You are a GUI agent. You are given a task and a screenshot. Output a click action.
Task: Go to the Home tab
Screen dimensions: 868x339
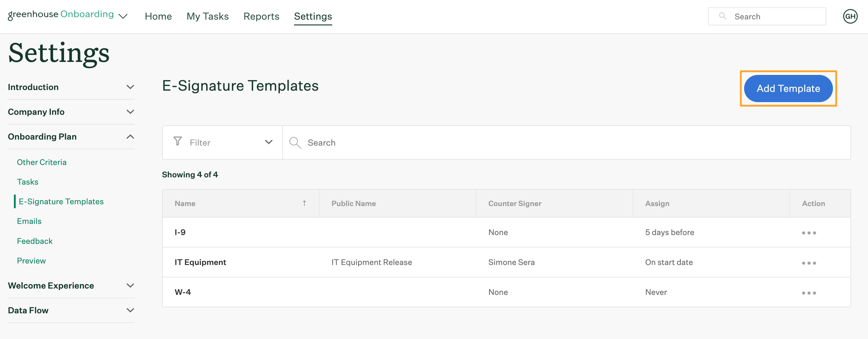click(158, 16)
